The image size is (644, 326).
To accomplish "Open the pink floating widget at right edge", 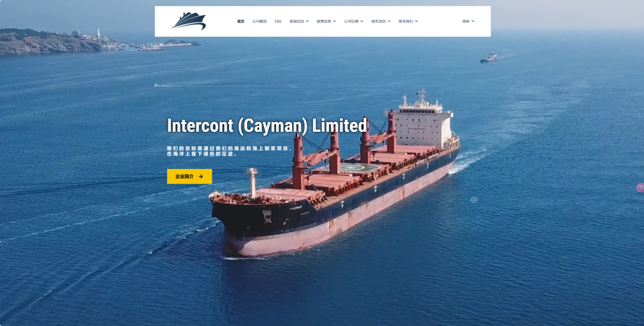I will coord(640,188).
